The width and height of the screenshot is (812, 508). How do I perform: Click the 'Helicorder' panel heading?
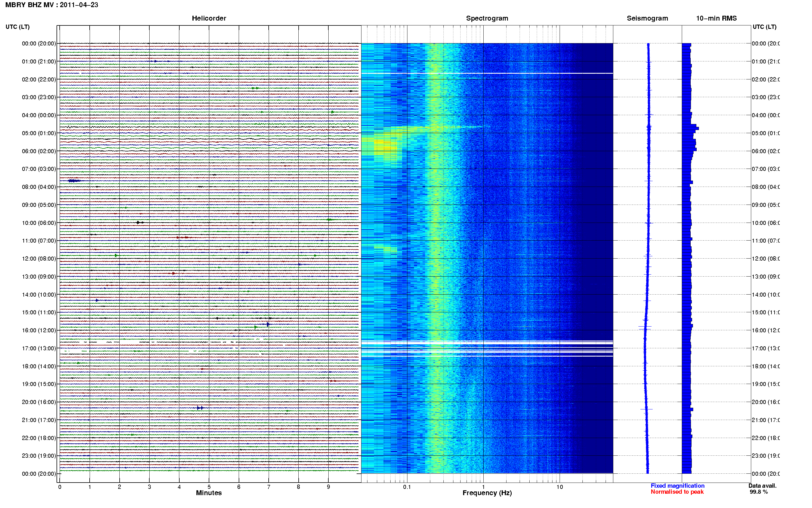(x=209, y=18)
